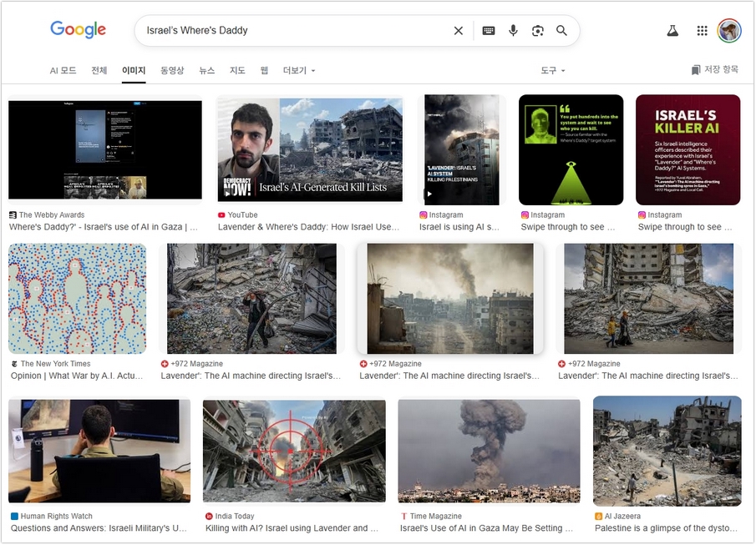Screen dimensions: 756x545
Task: Open the Google account profile avatar
Action: [x=729, y=31]
